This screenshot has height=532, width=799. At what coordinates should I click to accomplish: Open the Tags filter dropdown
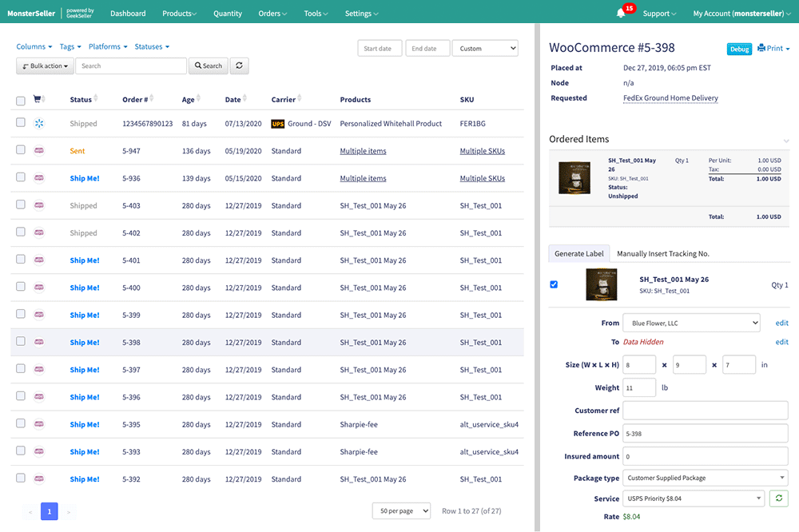click(x=70, y=46)
